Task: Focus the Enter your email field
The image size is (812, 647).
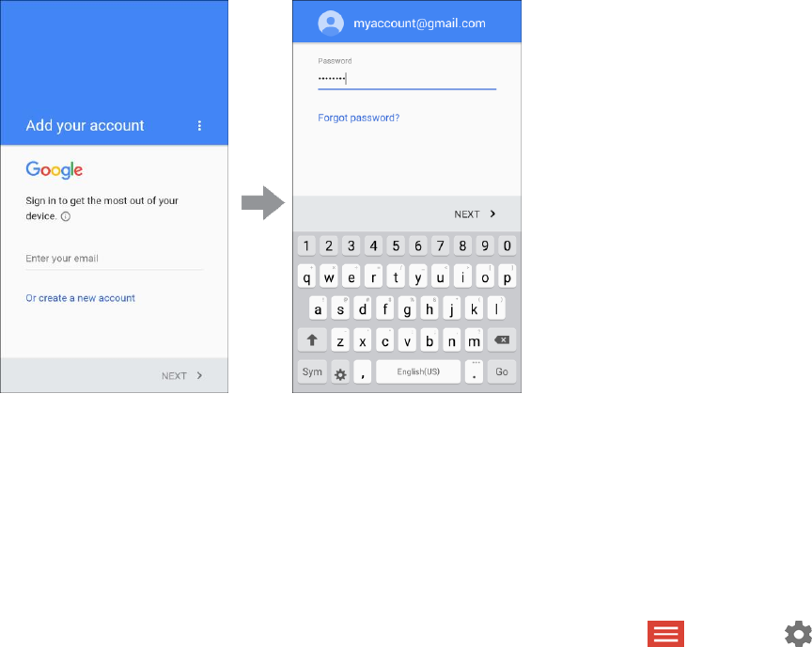Action: [114, 259]
